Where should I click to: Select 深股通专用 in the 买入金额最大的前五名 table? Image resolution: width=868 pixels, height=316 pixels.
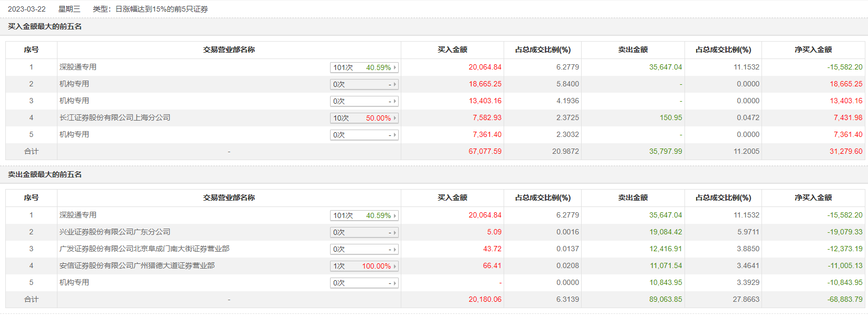[x=78, y=67]
